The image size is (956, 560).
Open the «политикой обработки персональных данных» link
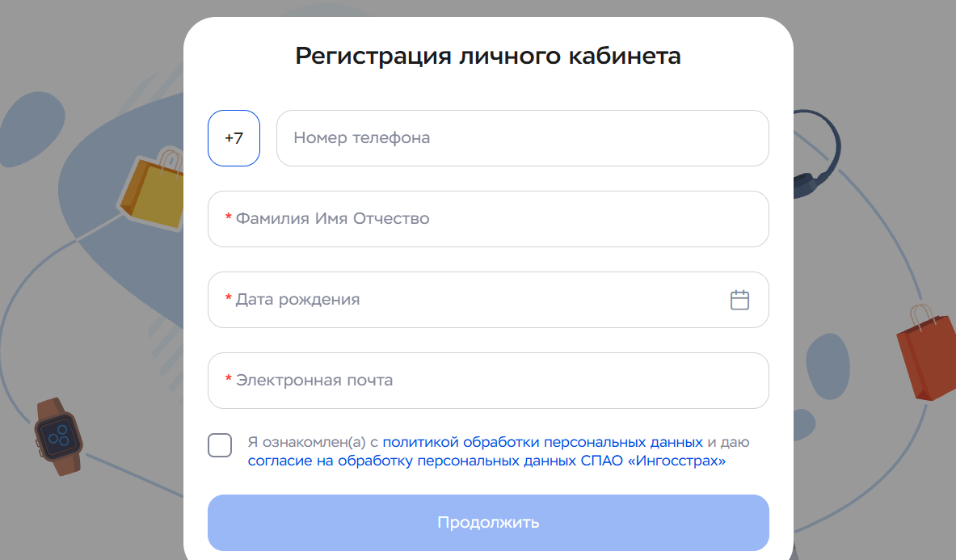(542, 441)
